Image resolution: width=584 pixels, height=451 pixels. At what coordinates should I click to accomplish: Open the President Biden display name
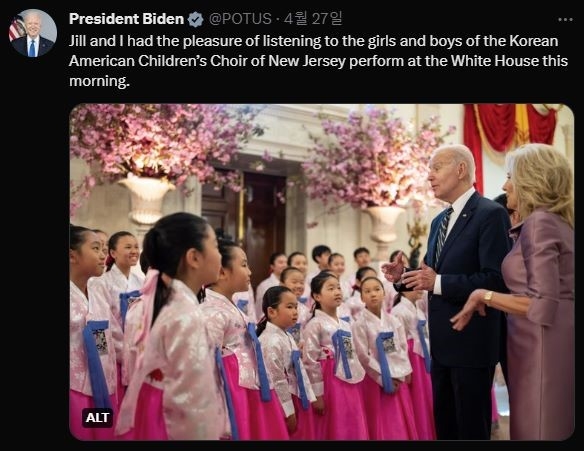coord(126,19)
